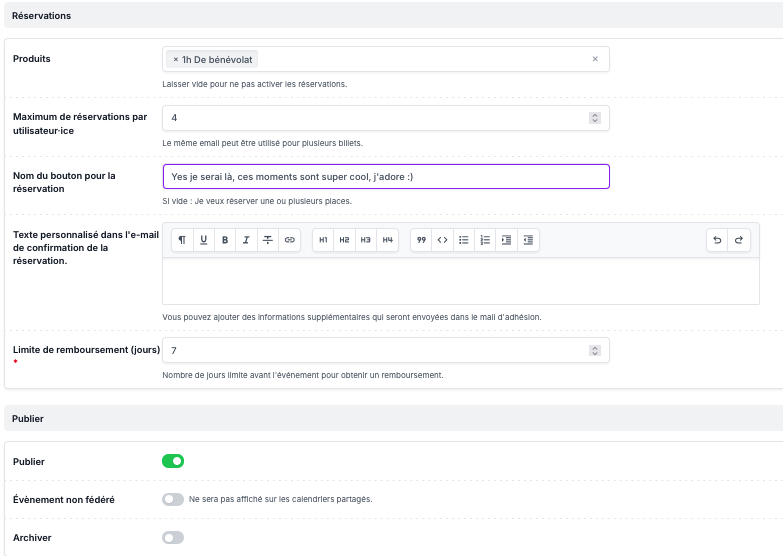Enable the Archiver toggle
This screenshot has width=783, height=556.
pos(173,538)
